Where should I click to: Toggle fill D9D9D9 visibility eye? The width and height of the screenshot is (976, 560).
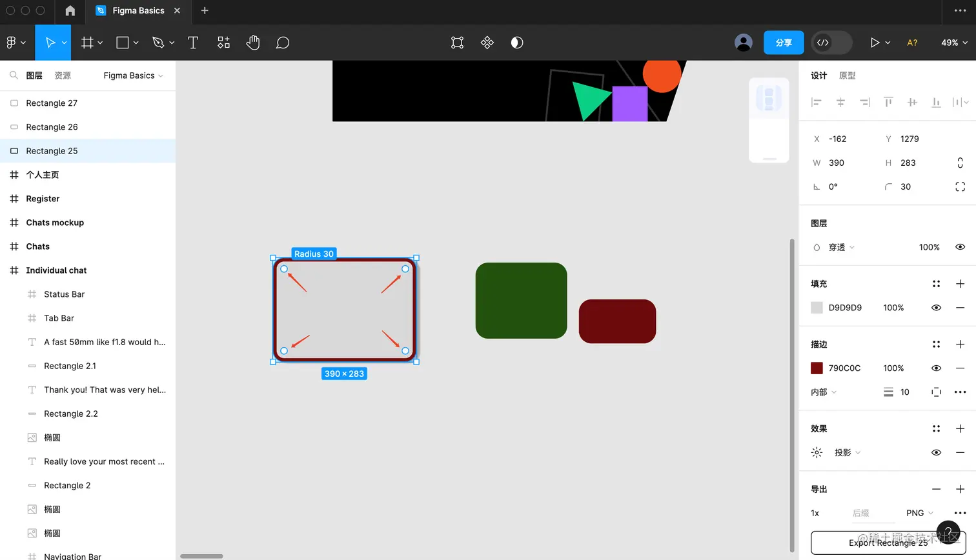click(936, 308)
